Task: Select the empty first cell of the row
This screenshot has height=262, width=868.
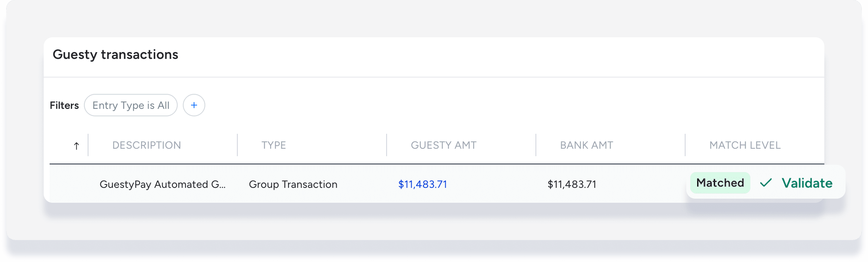Action: pyautogui.click(x=69, y=184)
